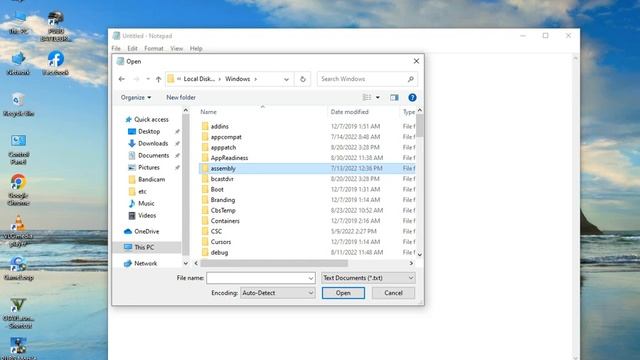
Task: Go to Documents in Quick access
Action: pos(153,156)
